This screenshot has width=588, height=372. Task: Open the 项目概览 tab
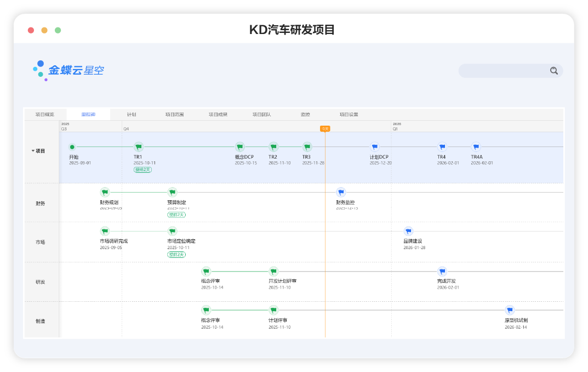(46, 114)
